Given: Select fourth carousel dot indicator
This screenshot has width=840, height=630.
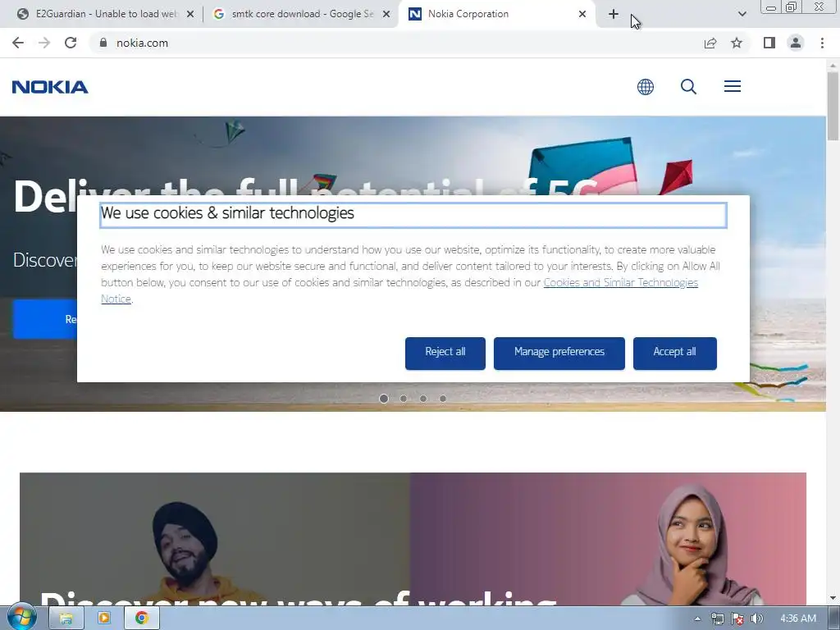Looking at the screenshot, I should pyautogui.click(x=443, y=399).
